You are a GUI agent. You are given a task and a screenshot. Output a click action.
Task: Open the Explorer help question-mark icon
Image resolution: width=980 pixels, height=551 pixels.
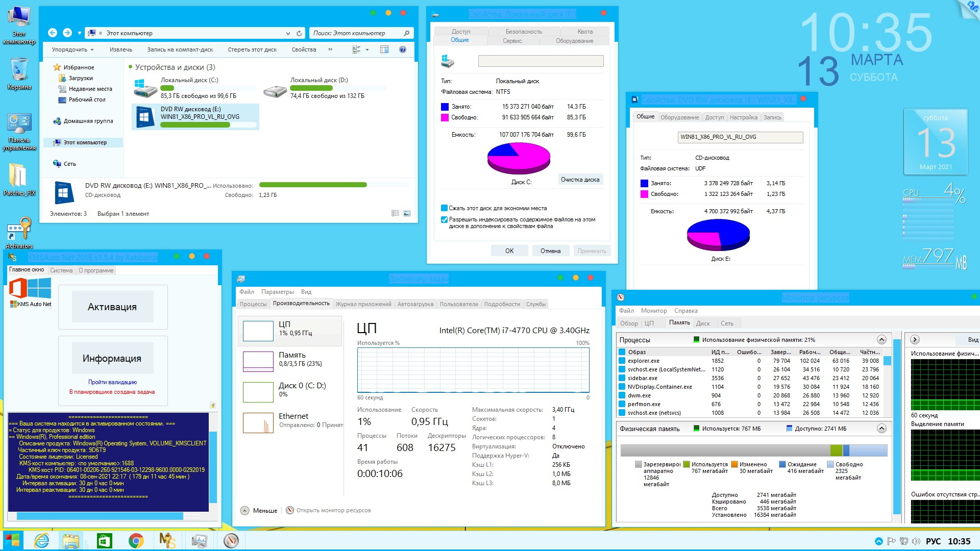[x=403, y=49]
